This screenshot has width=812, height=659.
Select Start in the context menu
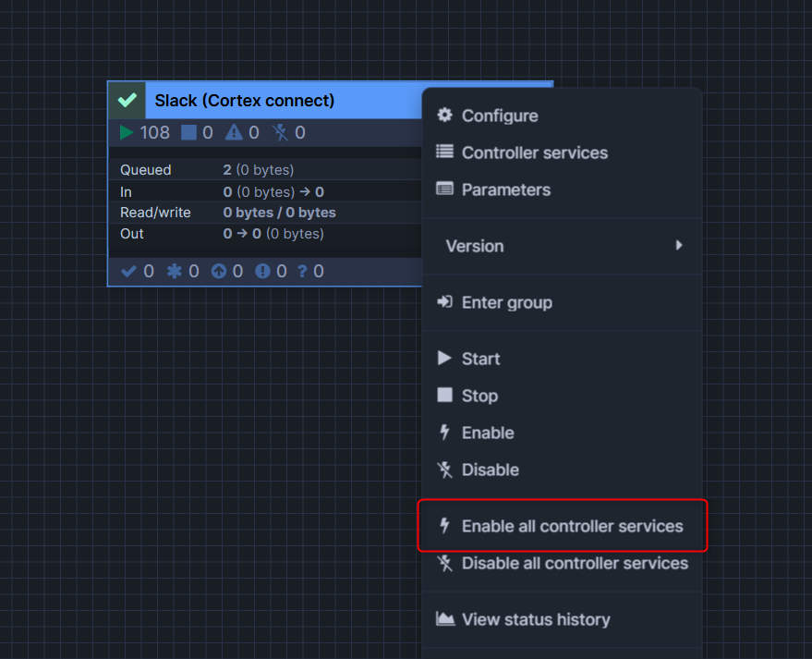coord(562,359)
